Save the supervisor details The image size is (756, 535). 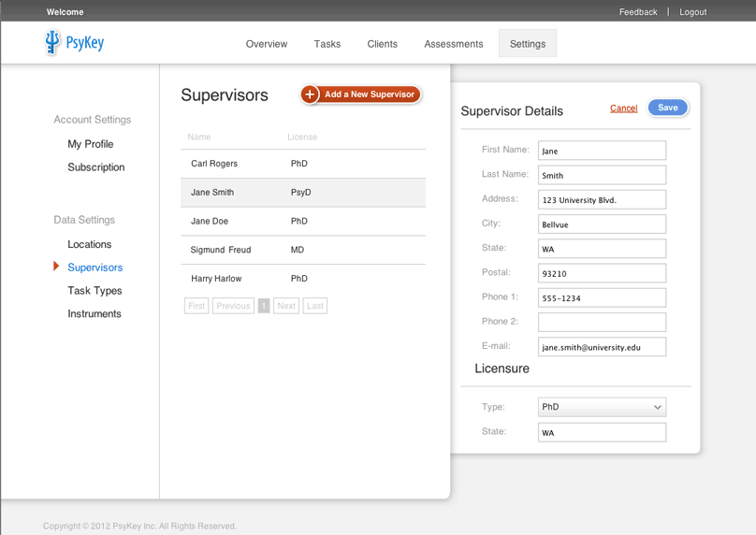pos(668,108)
